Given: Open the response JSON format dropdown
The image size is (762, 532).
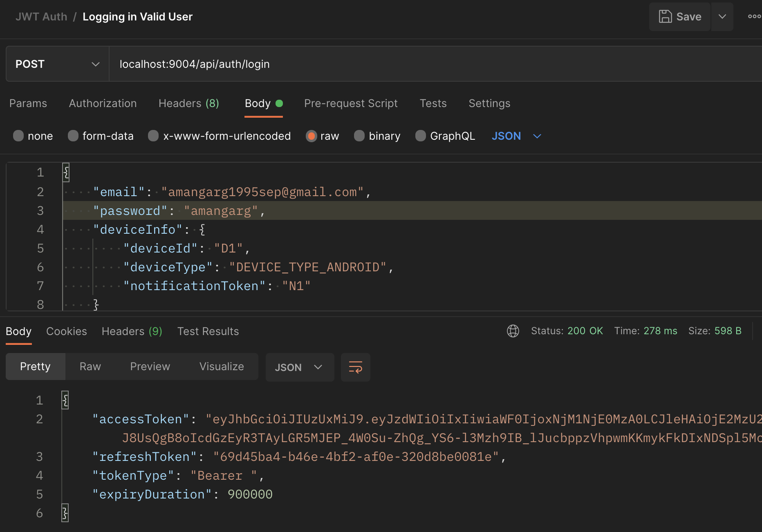Looking at the screenshot, I should (x=300, y=367).
